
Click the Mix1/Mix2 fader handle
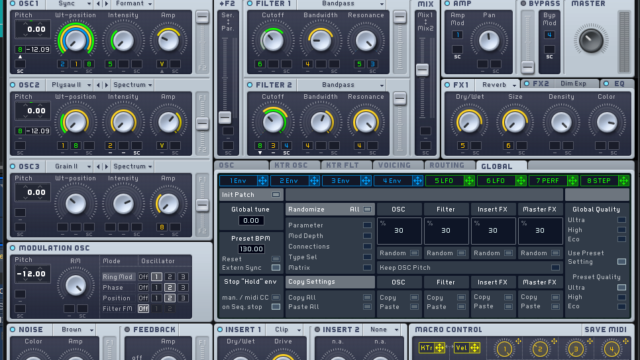pyautogui.click(x=422, y=69)
